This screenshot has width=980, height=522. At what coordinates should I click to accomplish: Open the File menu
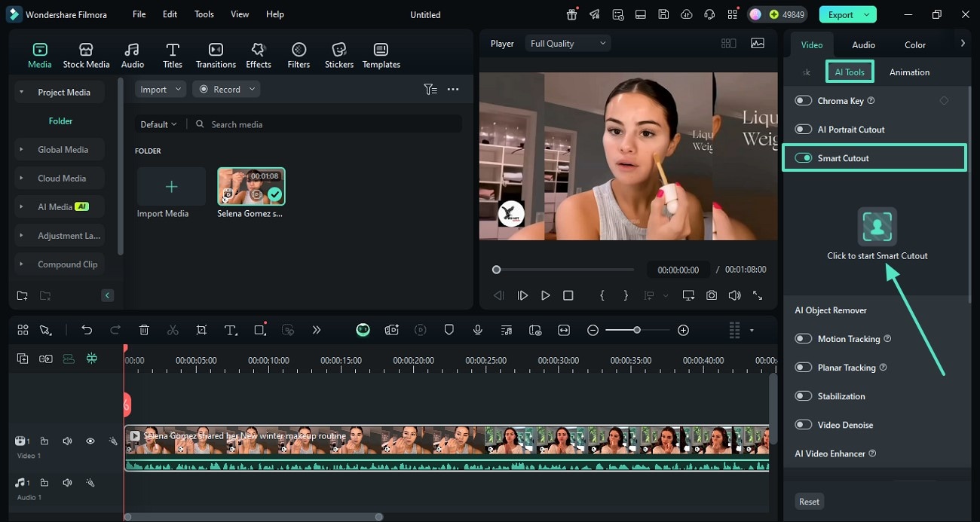coord(139,14)
